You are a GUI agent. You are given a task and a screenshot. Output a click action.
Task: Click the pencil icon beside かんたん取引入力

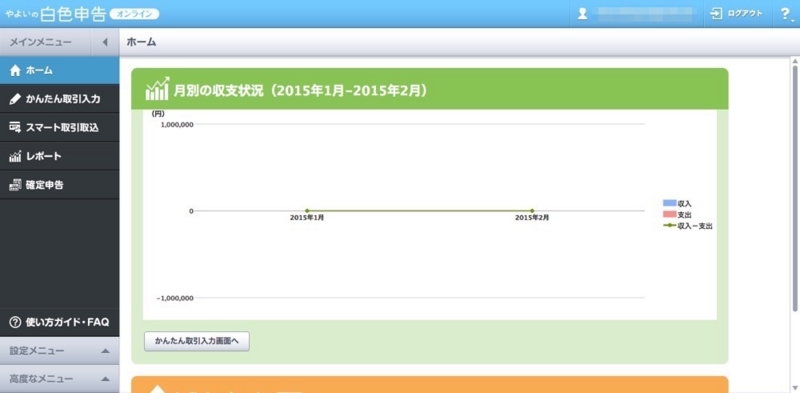(15, 99)
